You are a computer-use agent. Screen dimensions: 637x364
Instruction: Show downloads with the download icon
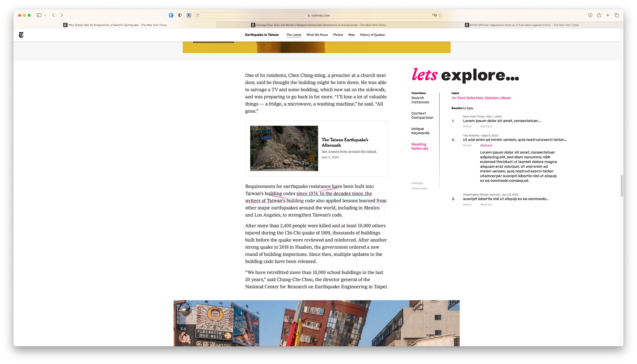point(590,15)
